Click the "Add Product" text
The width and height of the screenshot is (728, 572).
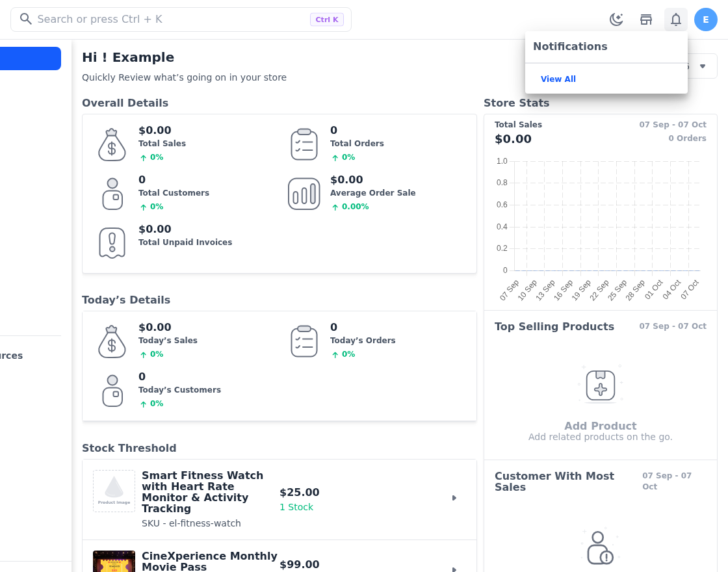click(601, 426)
